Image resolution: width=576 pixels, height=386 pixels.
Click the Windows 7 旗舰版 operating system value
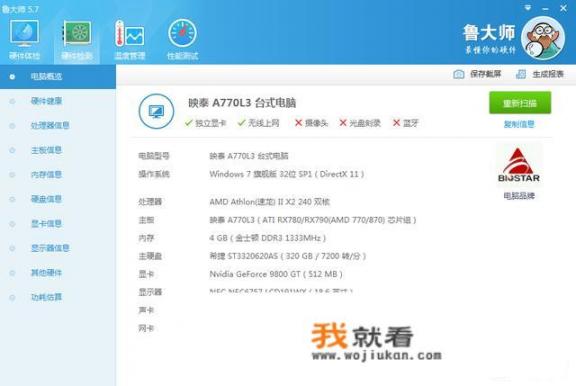coord(287,174)
